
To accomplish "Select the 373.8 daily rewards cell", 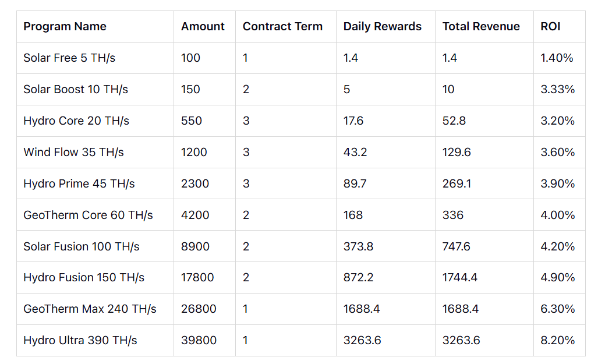I will (x=358, y=247).
